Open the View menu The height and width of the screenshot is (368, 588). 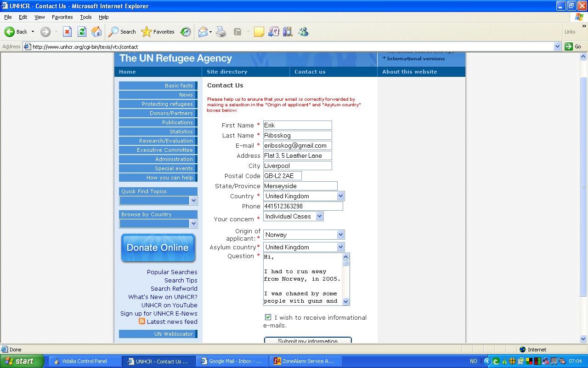40,17
